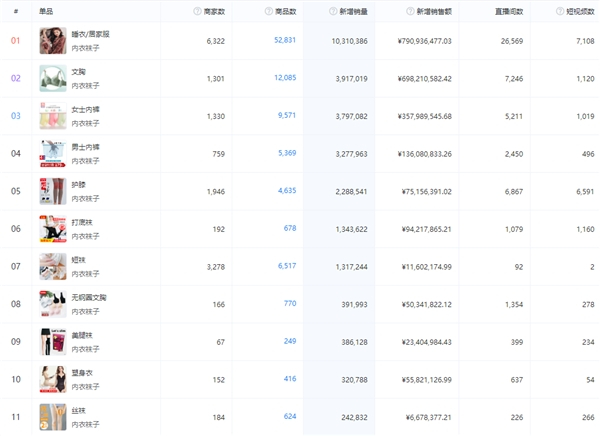The width and height of the screenshot is (600, 436).
Task: Click help icon beside 新增销售额 header
Action: pos(410,11)
